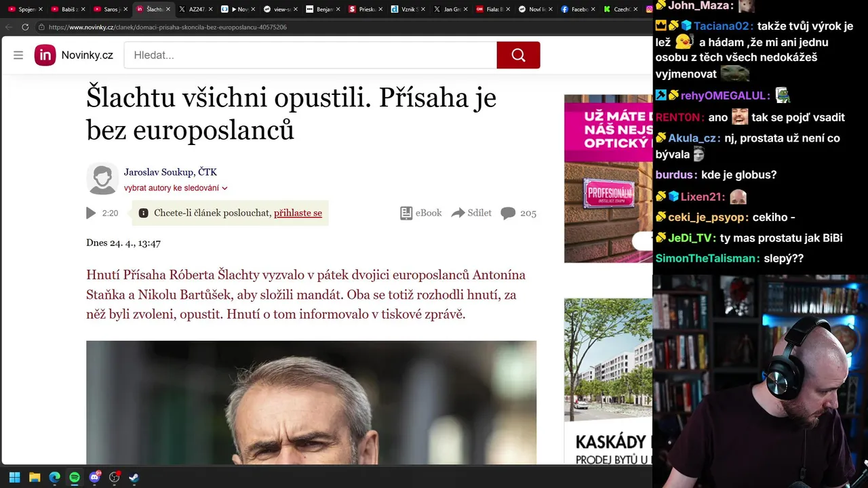Screen dimensions: 868x488
Task: Click the address bar URL
Action: click(x=167, y=27)
